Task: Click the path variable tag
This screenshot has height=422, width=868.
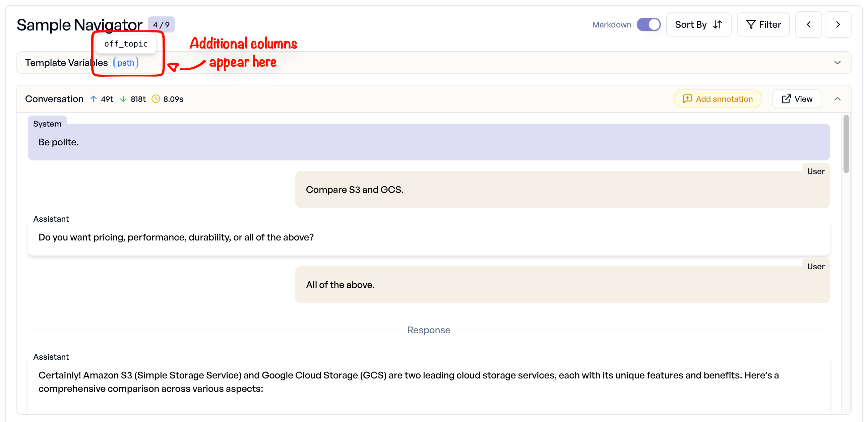Action: point(126,63)
